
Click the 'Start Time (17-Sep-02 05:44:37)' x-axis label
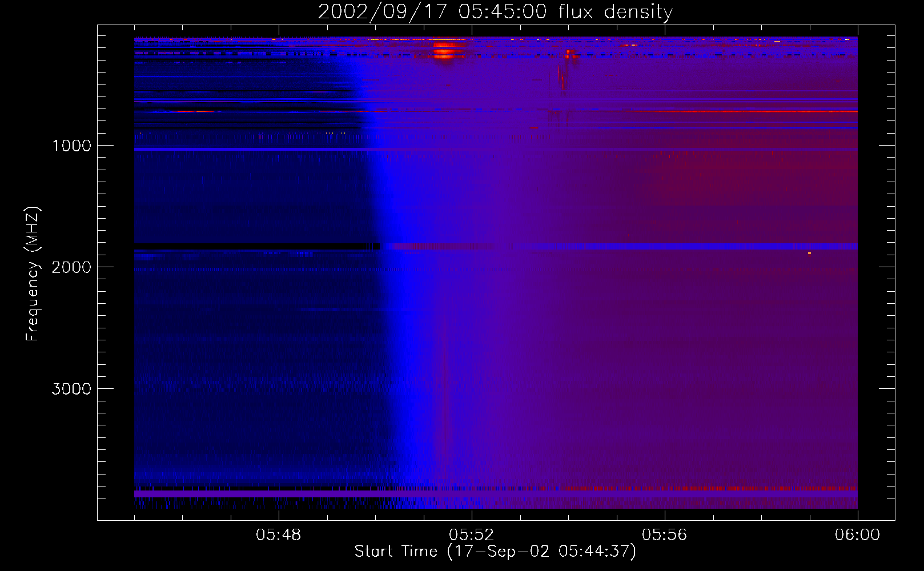[495, 552]
